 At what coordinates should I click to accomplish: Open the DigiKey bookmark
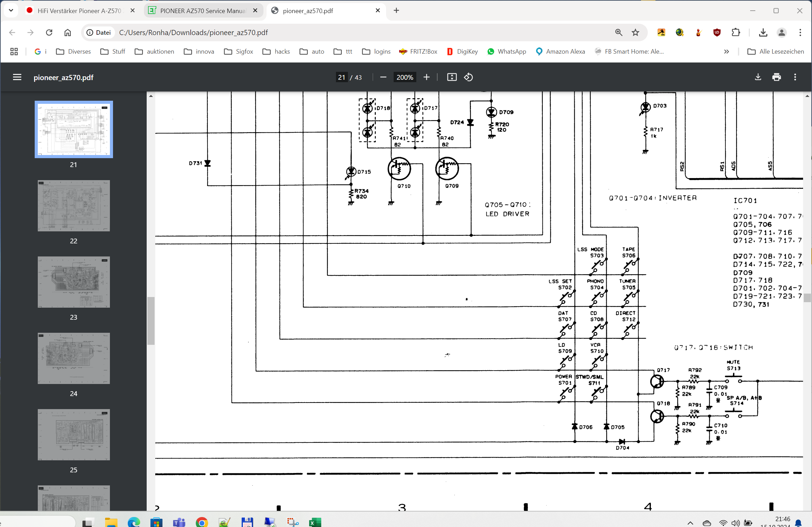coord(462,52)
